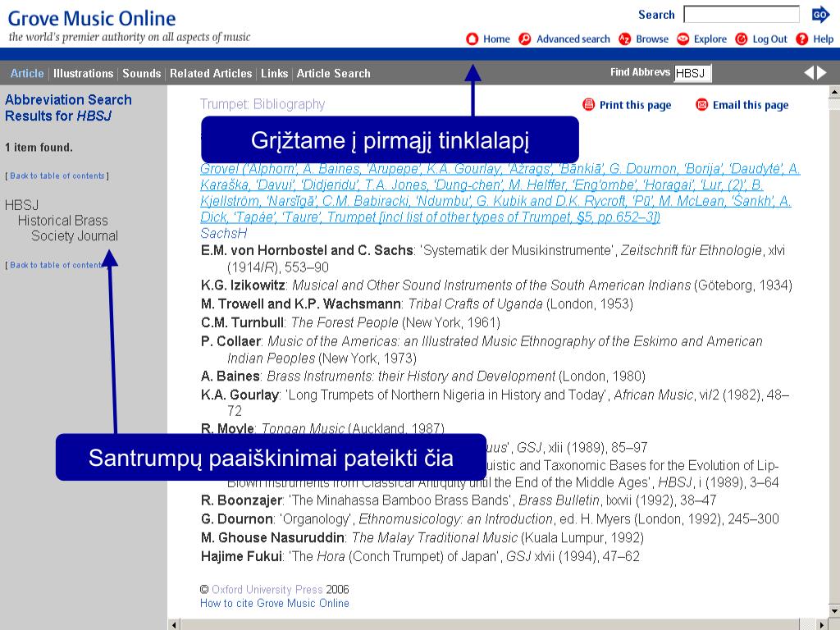Click the Print this page link
The width and height of the screenshot is (840, 630).
point(636,105)
